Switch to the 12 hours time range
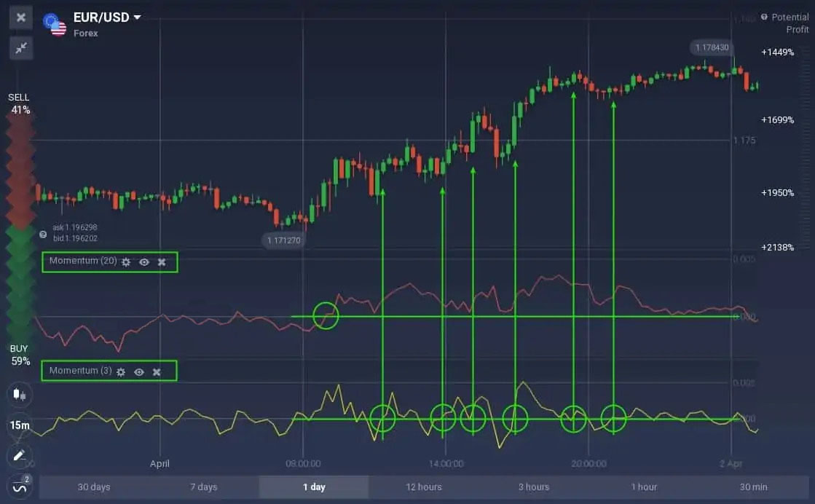This screenshot has width=815, height=504. (x=423, y=487)
